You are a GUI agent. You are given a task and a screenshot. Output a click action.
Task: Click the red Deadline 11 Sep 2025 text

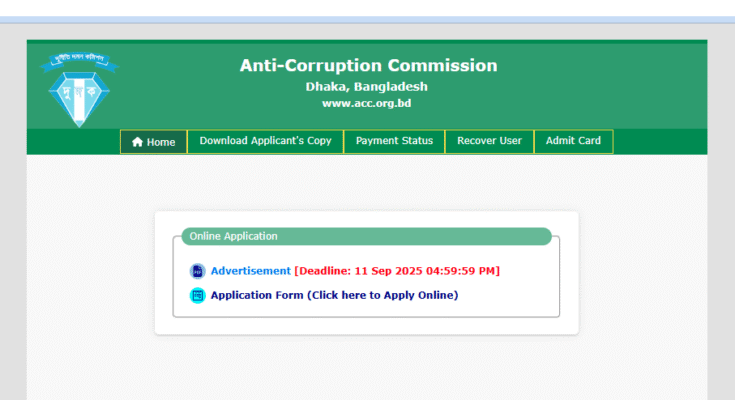point(397,271)
